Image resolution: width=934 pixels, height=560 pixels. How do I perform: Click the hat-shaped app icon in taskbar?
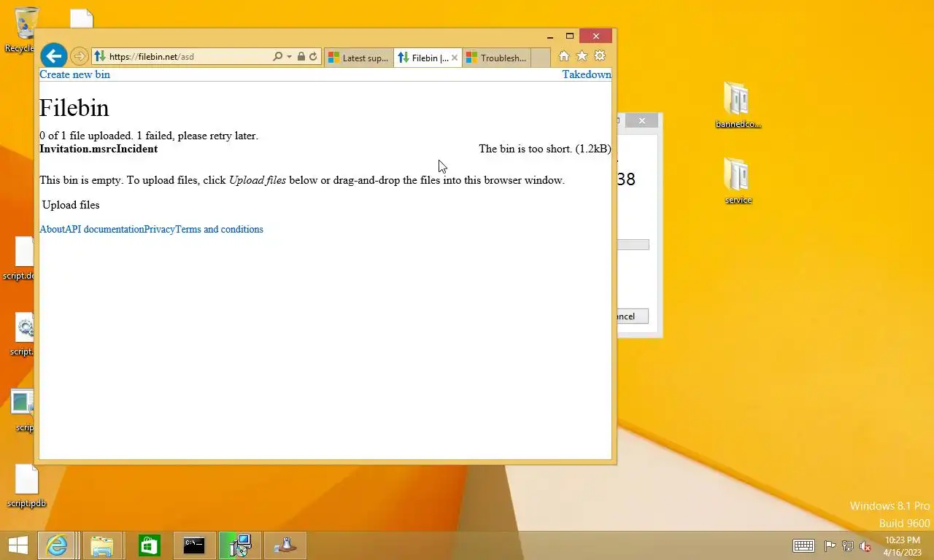[x=285, y=545]
